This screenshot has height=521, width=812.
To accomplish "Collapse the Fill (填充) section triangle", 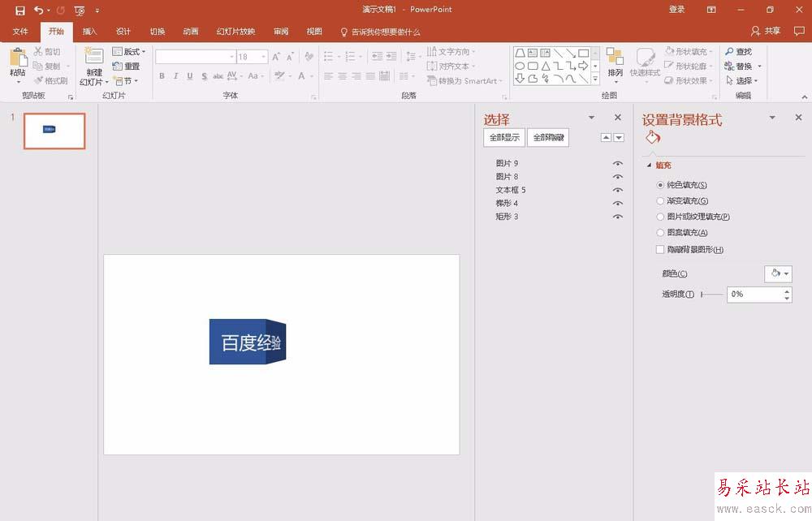I will coord(649,166).
